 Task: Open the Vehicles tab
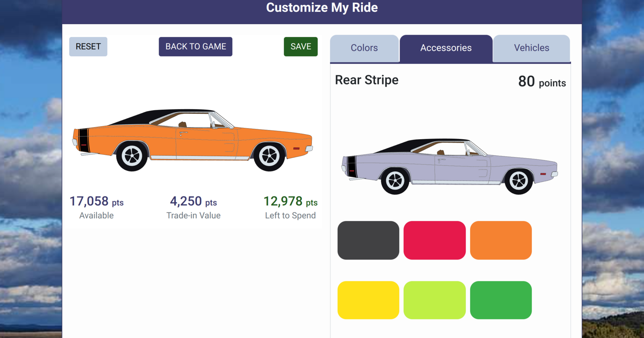[x=531, y=48]
